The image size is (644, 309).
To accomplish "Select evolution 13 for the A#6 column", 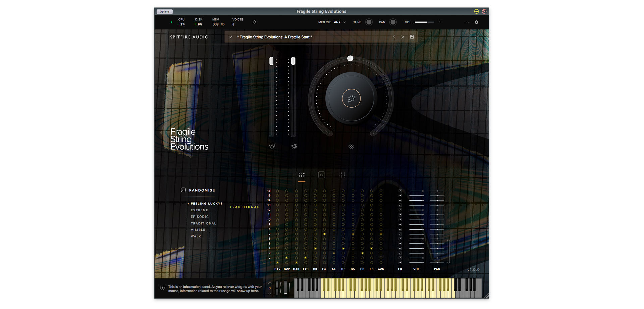I will coord(381,205).
